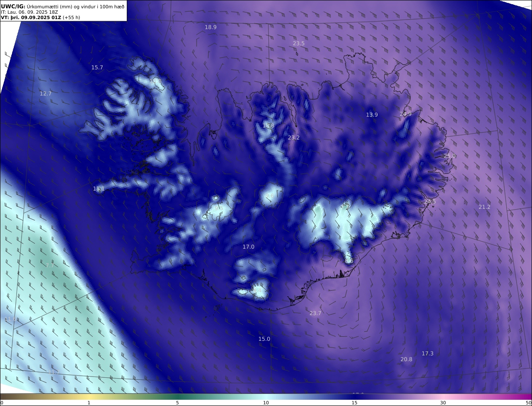Click the map value 24.9
This screenshot has width=532, height=406.
[406, 114]
